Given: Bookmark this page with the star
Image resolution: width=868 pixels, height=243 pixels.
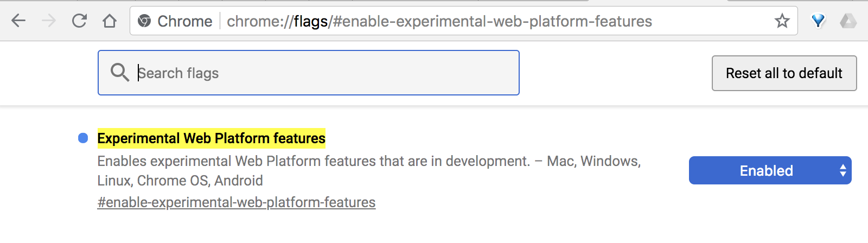Looking at the screenshot, I should 782,21.
